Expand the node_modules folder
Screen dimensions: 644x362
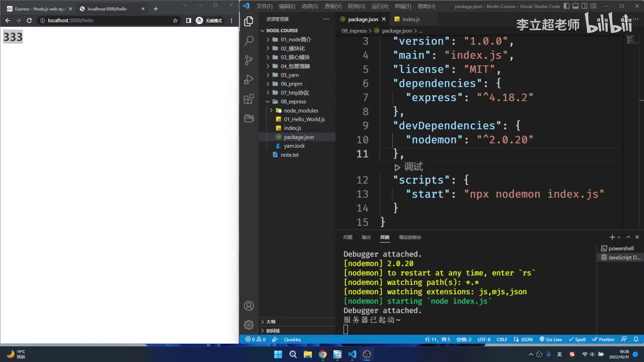coord(301,111)
